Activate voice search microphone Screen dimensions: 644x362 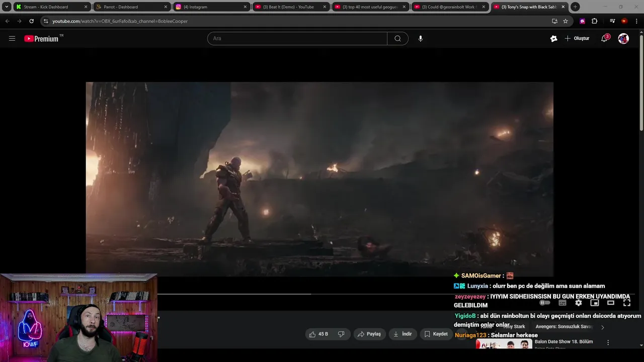(421, 38)
